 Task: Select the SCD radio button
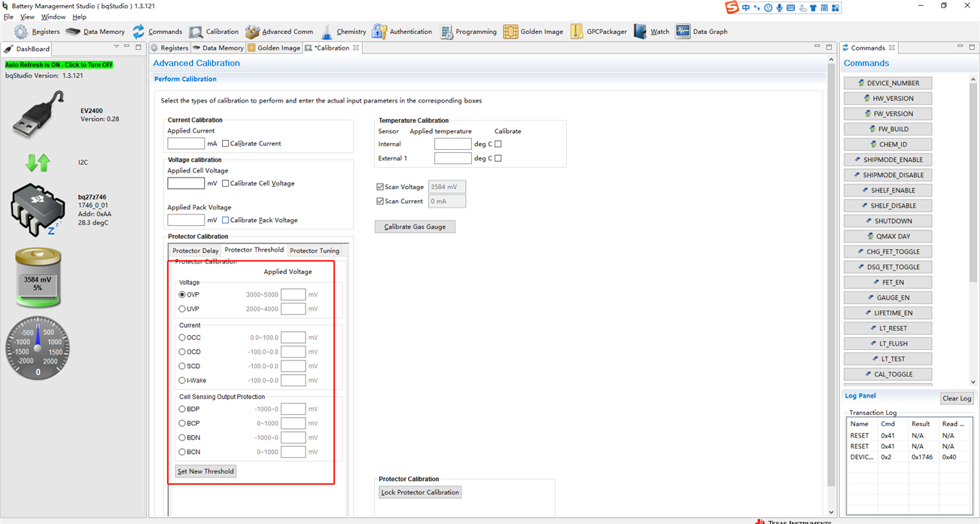point(182,366)
